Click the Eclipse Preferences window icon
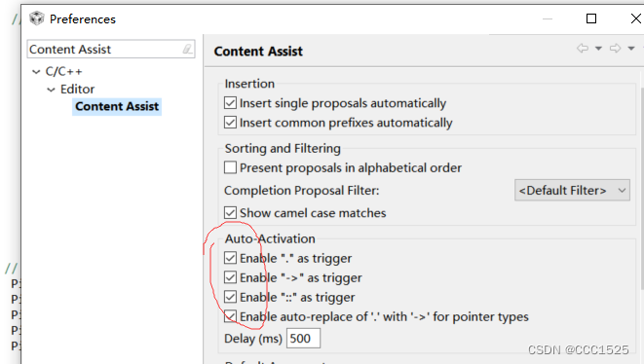644x364 pixels. 37,18
